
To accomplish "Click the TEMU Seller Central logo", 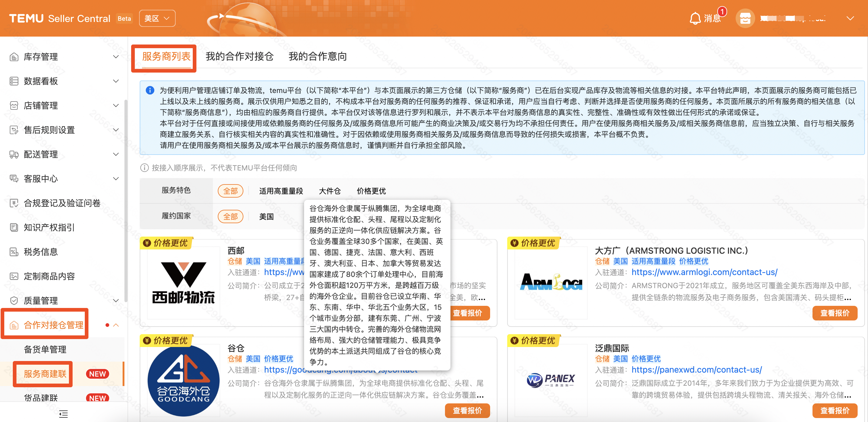I will [60, 18].
